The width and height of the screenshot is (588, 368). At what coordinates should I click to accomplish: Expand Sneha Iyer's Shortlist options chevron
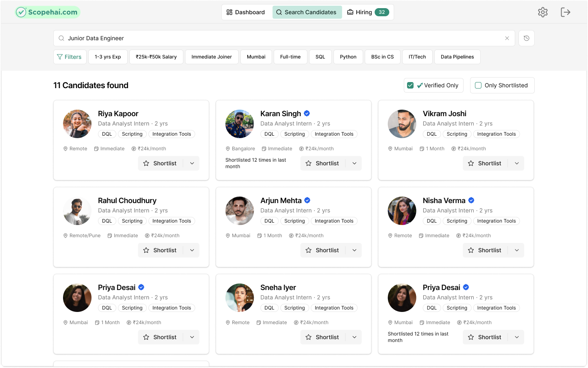click(354, 337)
